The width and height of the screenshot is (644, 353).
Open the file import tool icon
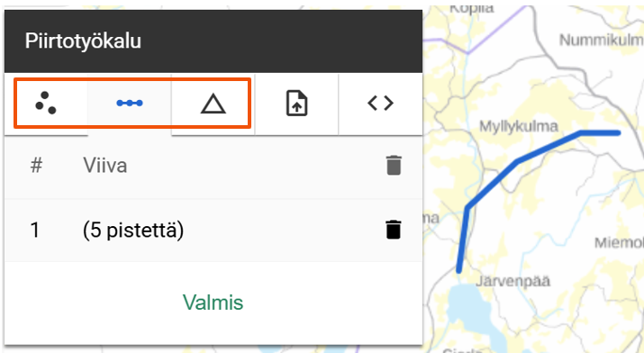(296, 104)
